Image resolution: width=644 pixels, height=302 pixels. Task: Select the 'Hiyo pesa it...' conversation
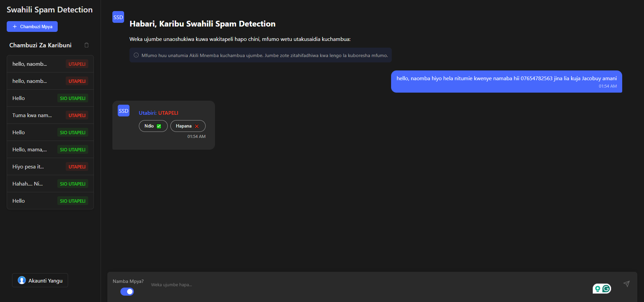(50, 166)
